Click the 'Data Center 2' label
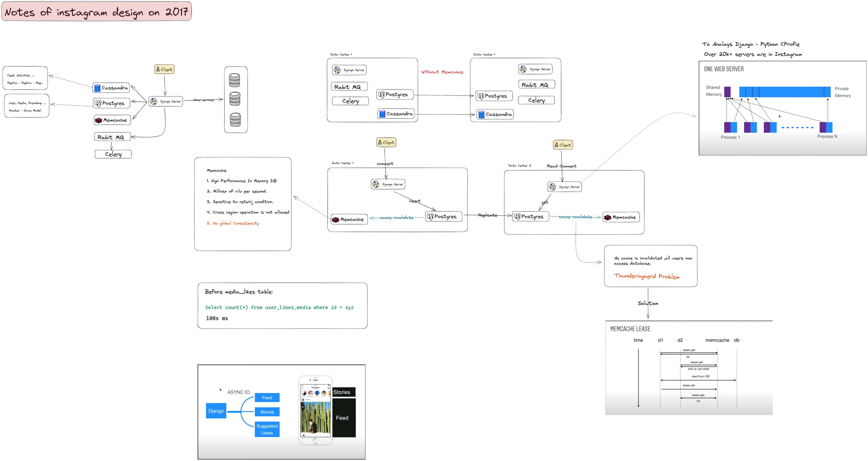This screenshot has height=461, width=868. point(520,165)
